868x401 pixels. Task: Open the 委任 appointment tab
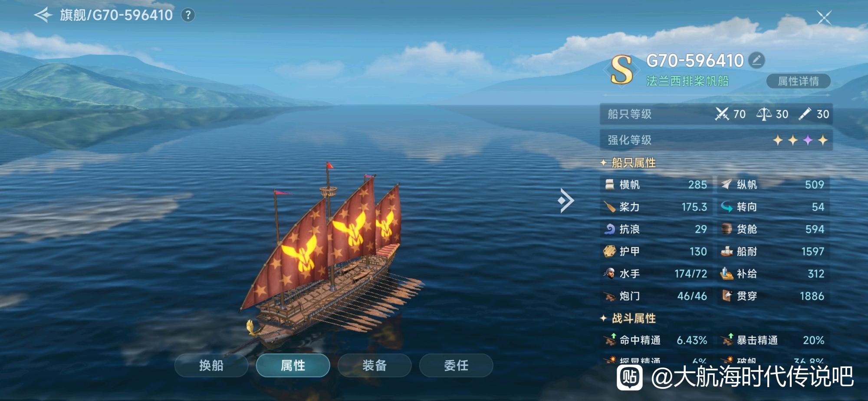tap(456, 365)
